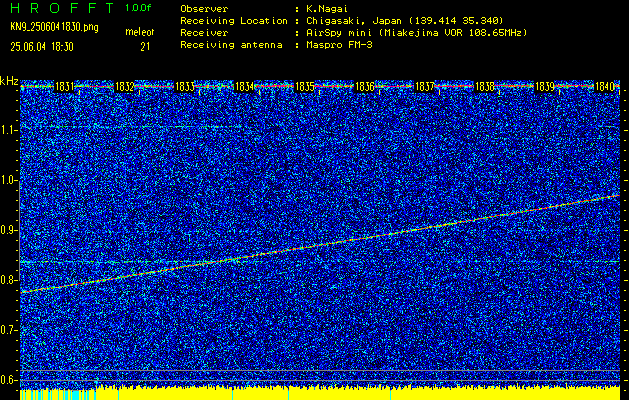Image resolution: width=629 pixels, height=400 pixels.
Task: Click the 1835 time marker
Action: click(x=304, y=86)
